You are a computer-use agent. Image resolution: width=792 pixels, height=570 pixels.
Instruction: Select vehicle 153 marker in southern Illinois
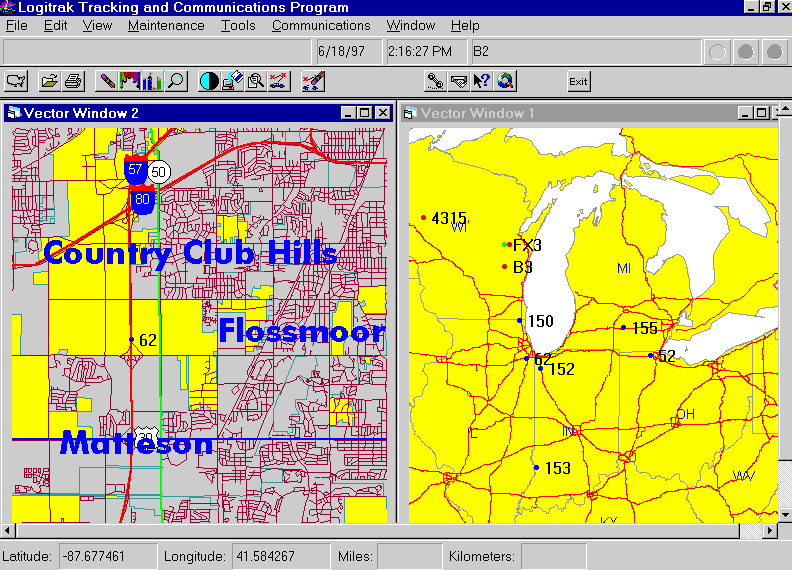pos(536,467)
